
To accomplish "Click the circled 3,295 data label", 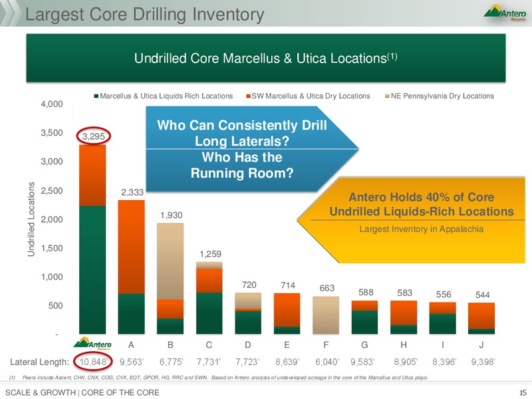I will point(93,136).
